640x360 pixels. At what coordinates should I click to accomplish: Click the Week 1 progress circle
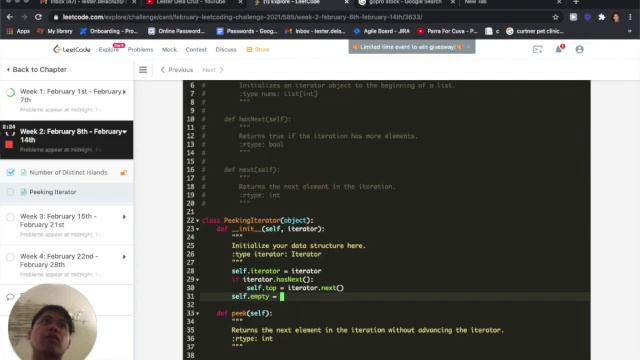pyautogui.click(x=11, y=92)
